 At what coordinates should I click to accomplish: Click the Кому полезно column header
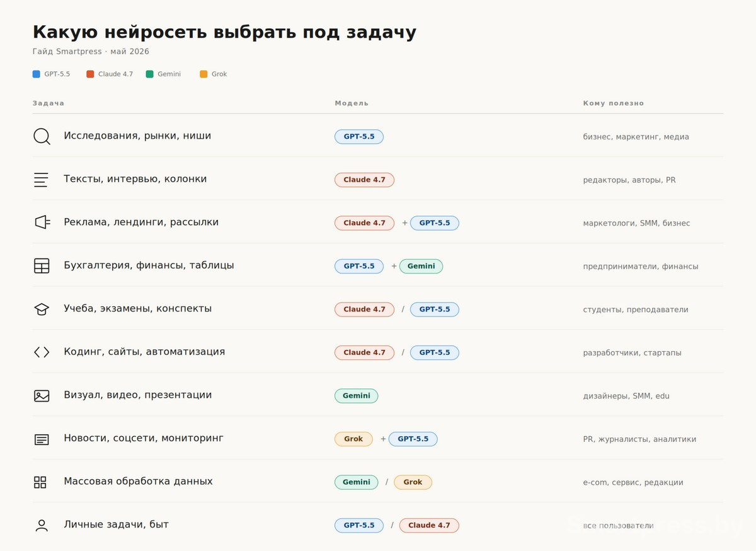[x=614, y=103]
